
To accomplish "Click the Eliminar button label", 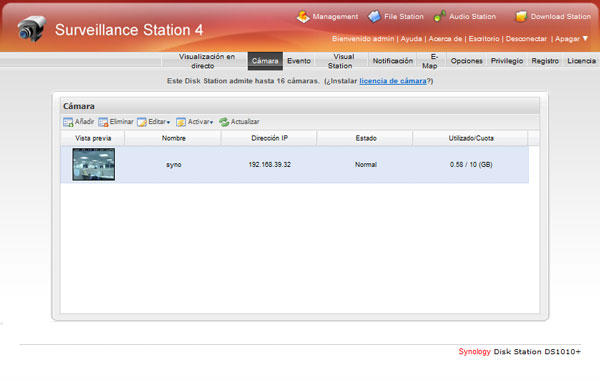I will tap(121, 122).
